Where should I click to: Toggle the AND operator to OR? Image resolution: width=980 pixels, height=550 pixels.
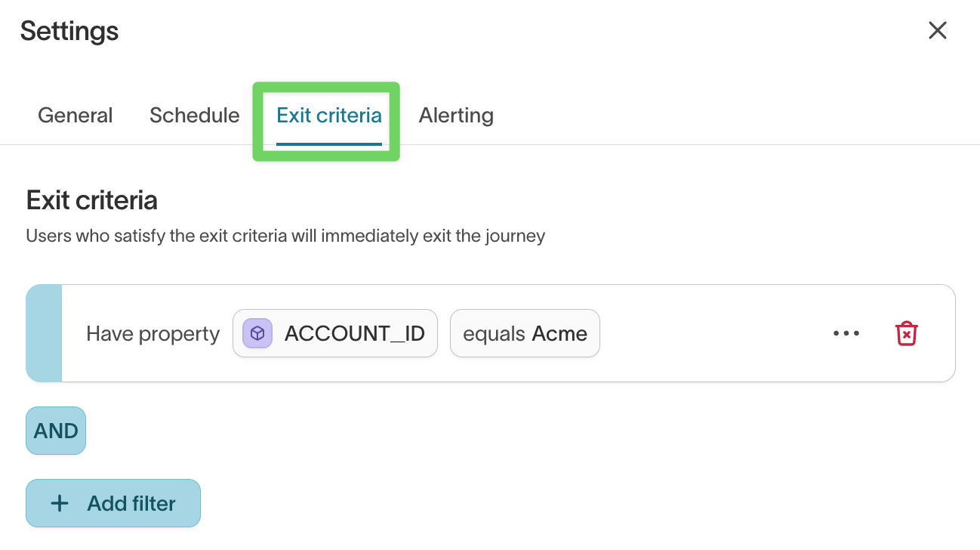tap(55, 430)
